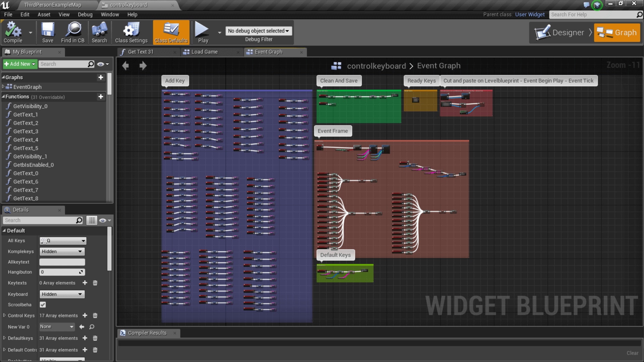
Task: Open the Debug menu
Action: click(x=85, y=14)
